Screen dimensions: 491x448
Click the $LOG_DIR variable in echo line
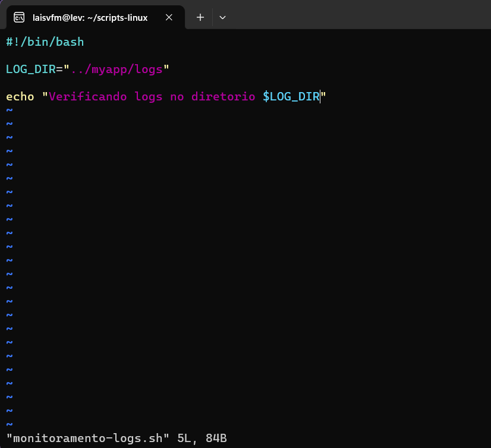pos(291,96)
